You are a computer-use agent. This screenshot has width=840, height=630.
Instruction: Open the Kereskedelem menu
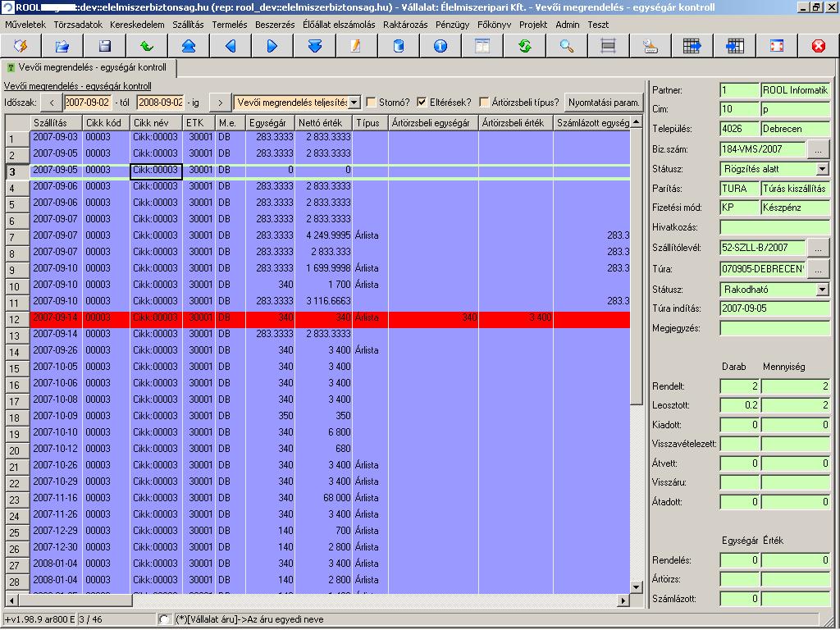137,25
